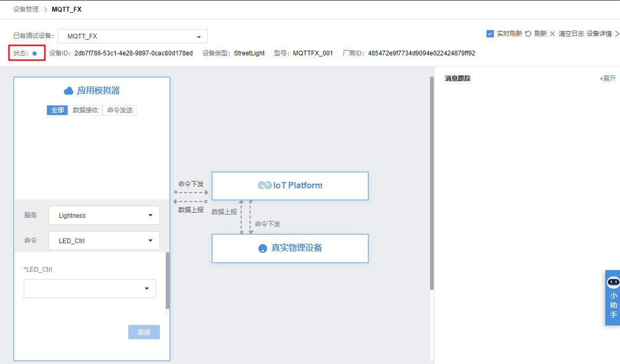Open the 服务 Lightness dropdown
The height and width of the screenshot is (364, 620).
point(104,215)
